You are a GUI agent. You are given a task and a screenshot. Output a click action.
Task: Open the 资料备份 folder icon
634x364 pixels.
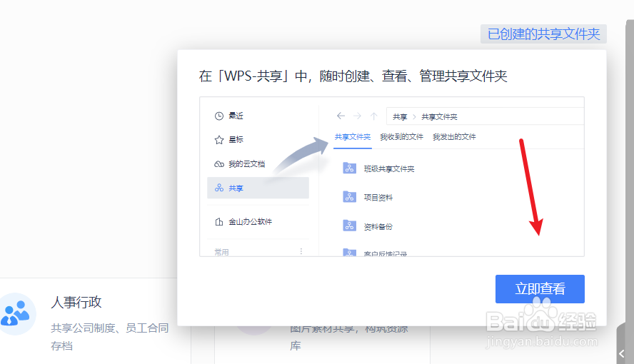(x=349, y=226)
